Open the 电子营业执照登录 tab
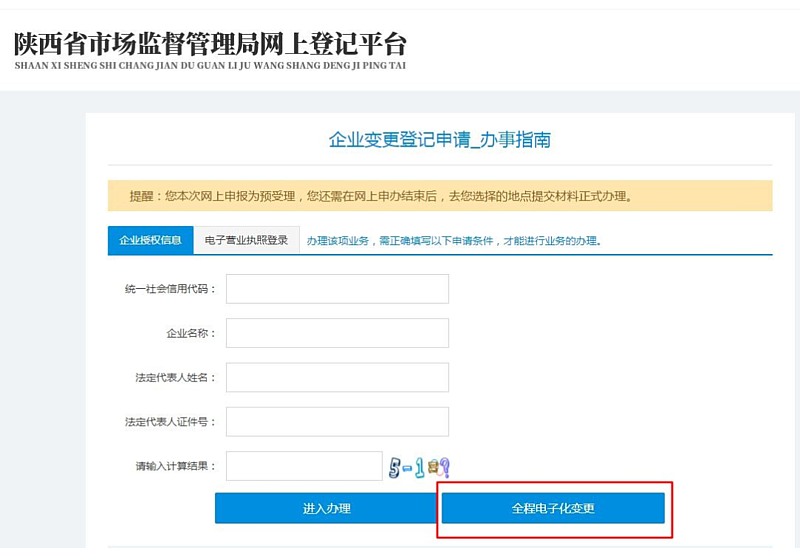Image resolution: width=800 pixels, height=548 pixels. point(246,240)
